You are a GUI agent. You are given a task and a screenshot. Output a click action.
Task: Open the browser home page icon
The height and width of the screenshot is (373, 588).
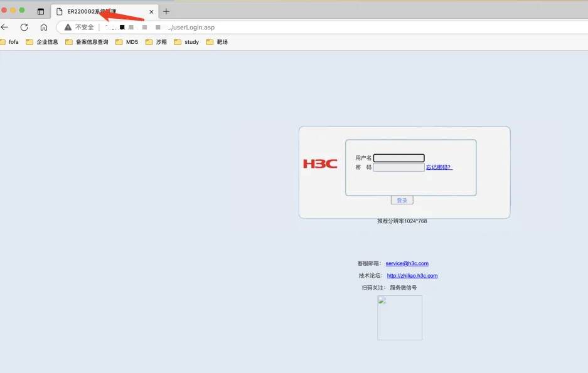click(44, 27)
